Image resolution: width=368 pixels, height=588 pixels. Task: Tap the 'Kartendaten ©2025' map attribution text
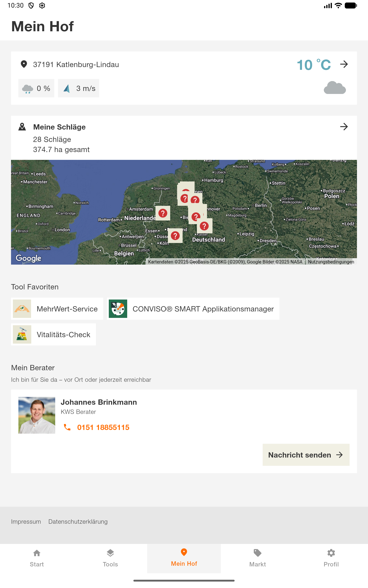coord(225,262)
